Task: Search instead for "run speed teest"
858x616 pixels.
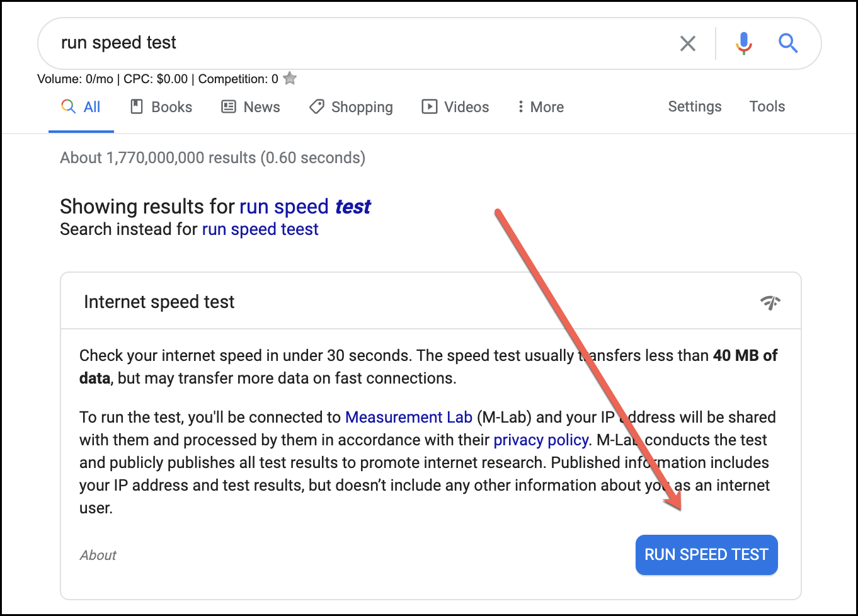Action: click(x=260, y=229)
